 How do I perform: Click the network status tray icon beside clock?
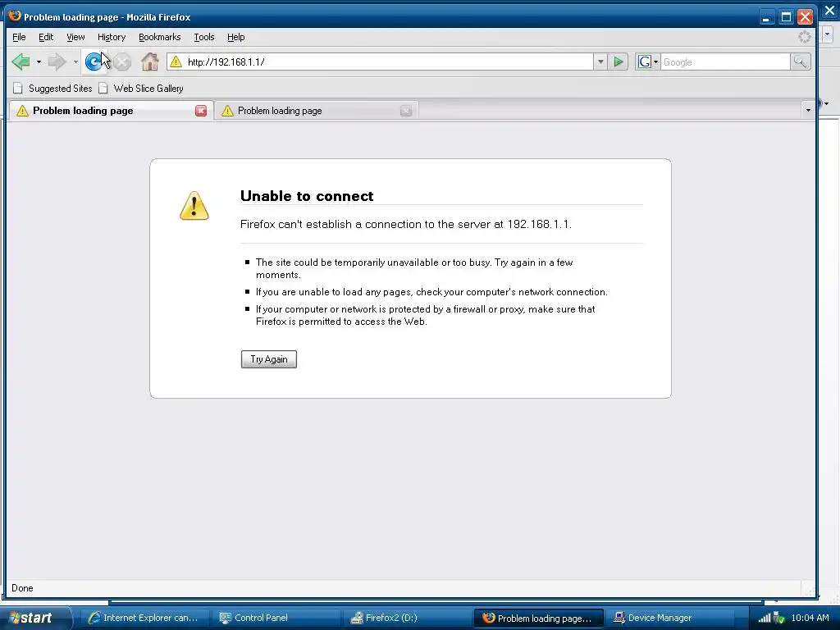point(779,619)
